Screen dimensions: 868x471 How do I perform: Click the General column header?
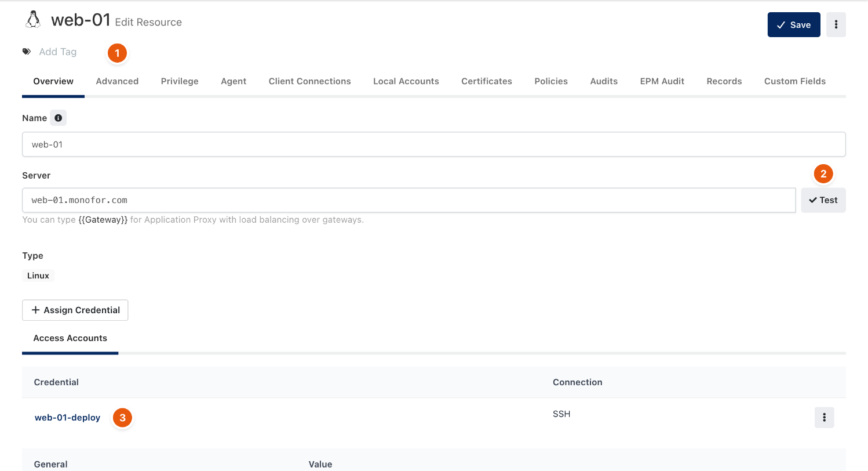tap(51, 464)
